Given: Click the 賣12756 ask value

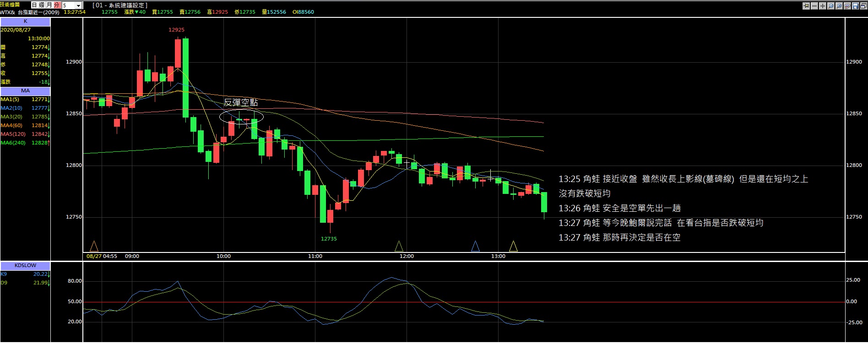Looking at the screenshot, I should pos(190,12).
